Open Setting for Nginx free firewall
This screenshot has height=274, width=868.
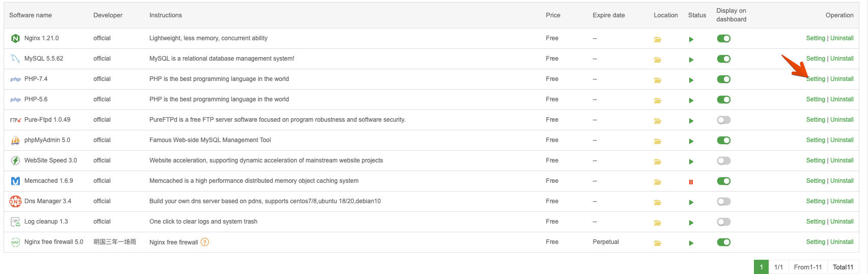pyautogui.click(x=816, y=242)
